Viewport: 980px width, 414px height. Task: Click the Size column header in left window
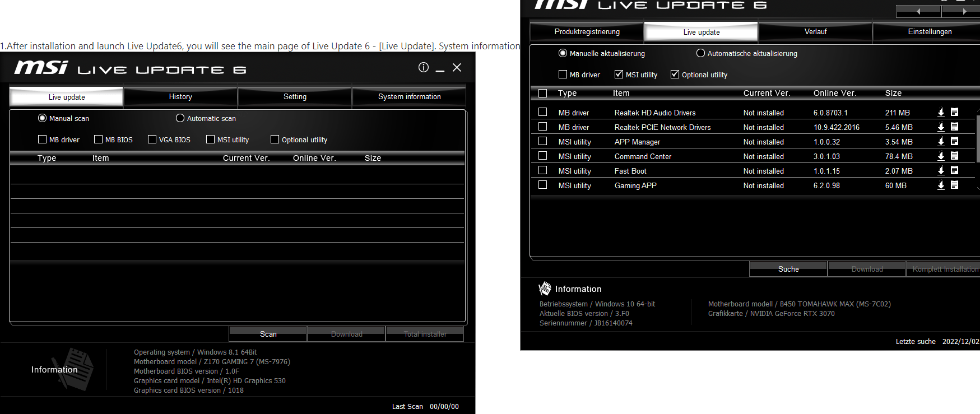coord(373,158)
